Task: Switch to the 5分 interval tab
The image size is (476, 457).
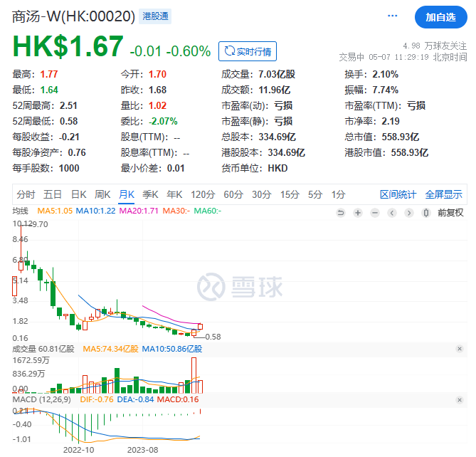Action: pos(315,194)
